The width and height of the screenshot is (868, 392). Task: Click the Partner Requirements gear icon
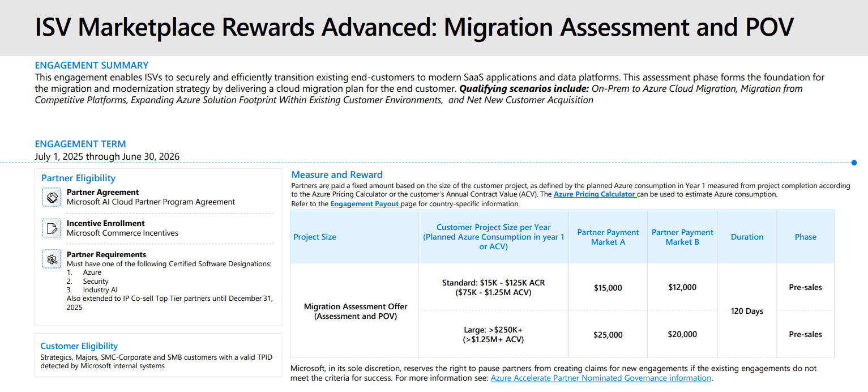(52, 259)
